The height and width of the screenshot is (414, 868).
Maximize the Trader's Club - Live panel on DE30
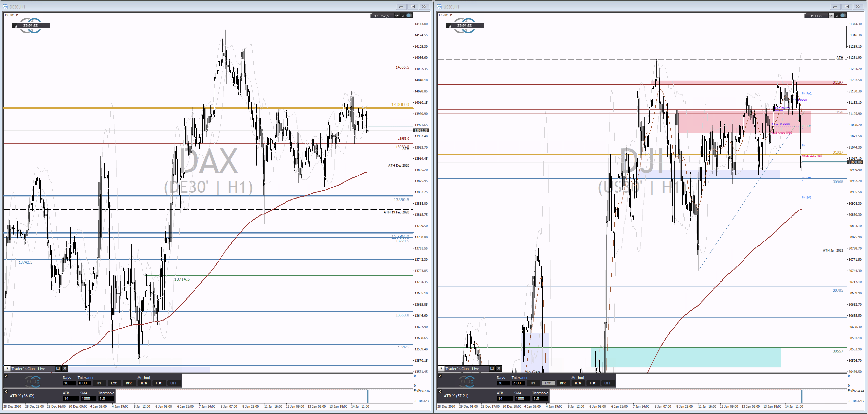(58, 368)
